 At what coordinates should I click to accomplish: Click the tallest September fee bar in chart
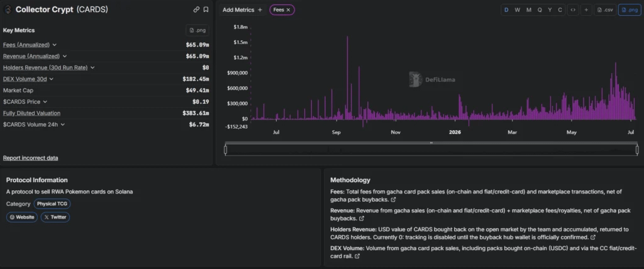click(347, 77)
